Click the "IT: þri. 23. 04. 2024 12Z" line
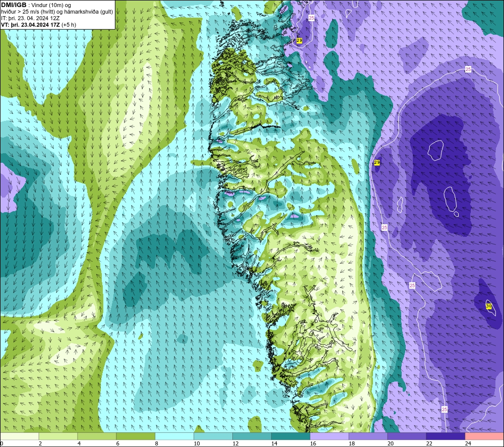Image resolution: width=504 pixels, height=447 pixels. [x=30, y=18]
